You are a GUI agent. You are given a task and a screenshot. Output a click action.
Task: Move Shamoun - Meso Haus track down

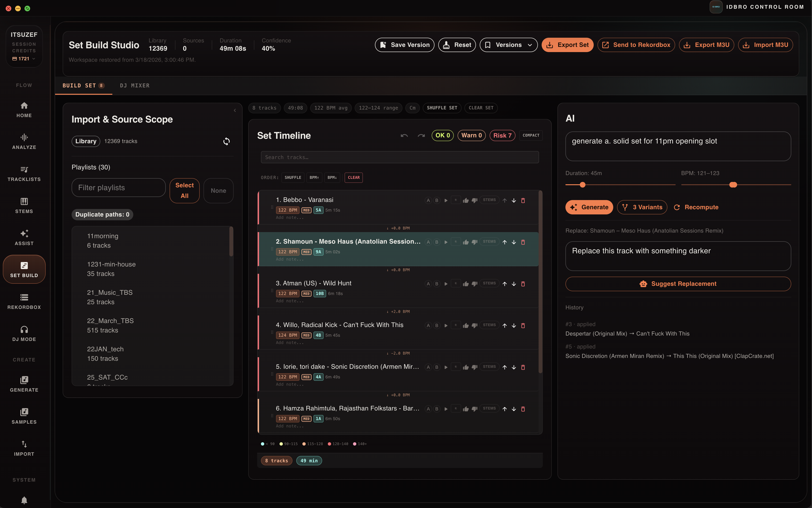(513, 242)
